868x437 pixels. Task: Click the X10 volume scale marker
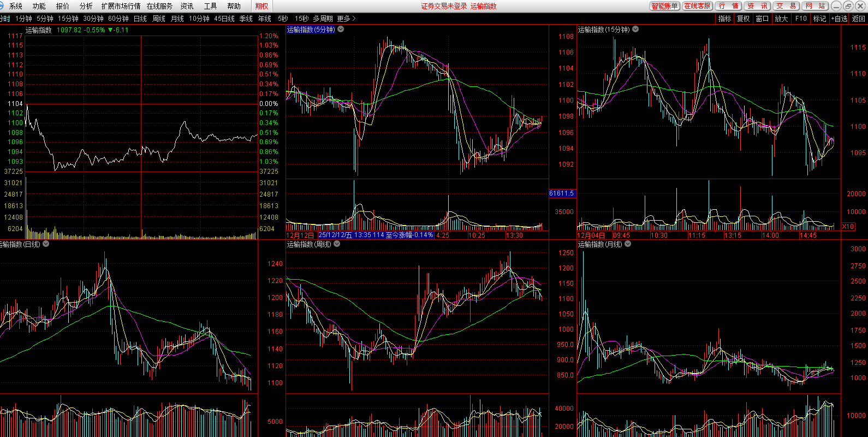tap(848, 227)
